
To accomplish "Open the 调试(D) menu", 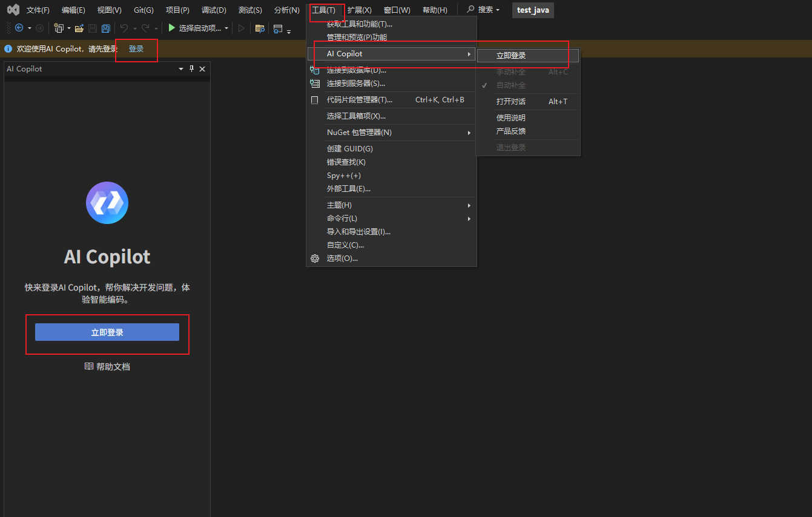I will (x=214, y=10).
